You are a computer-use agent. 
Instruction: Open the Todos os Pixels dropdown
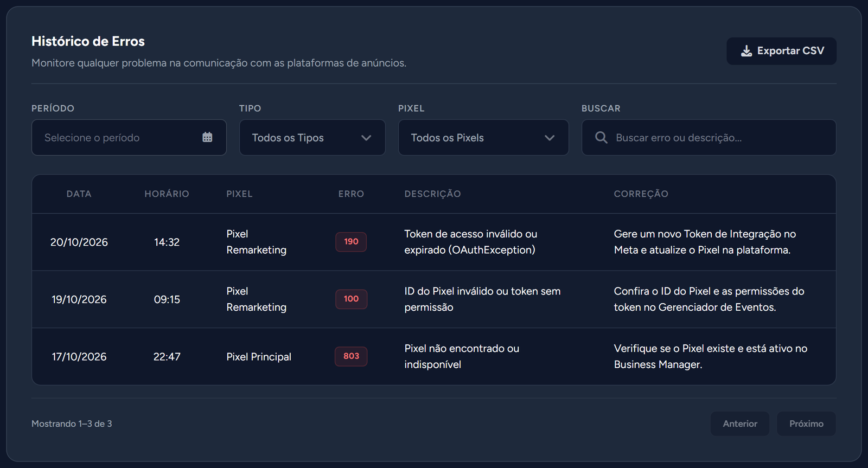click(x=483, y=138)
